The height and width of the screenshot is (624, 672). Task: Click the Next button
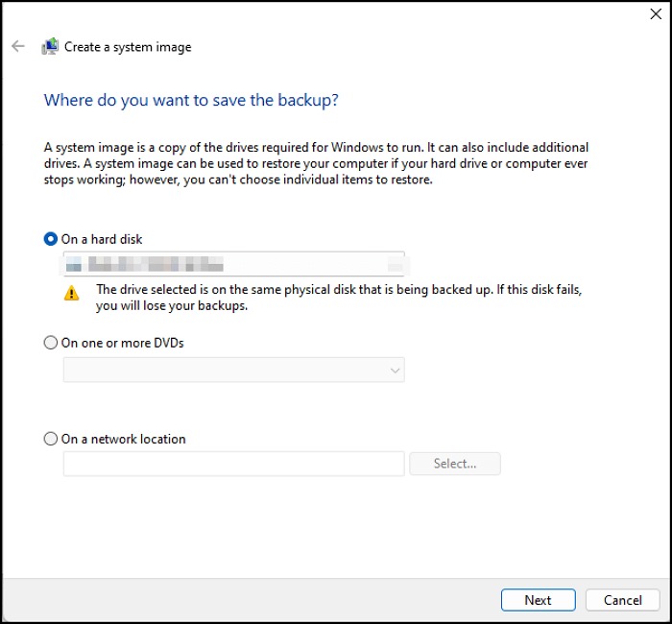pos(538,600)
